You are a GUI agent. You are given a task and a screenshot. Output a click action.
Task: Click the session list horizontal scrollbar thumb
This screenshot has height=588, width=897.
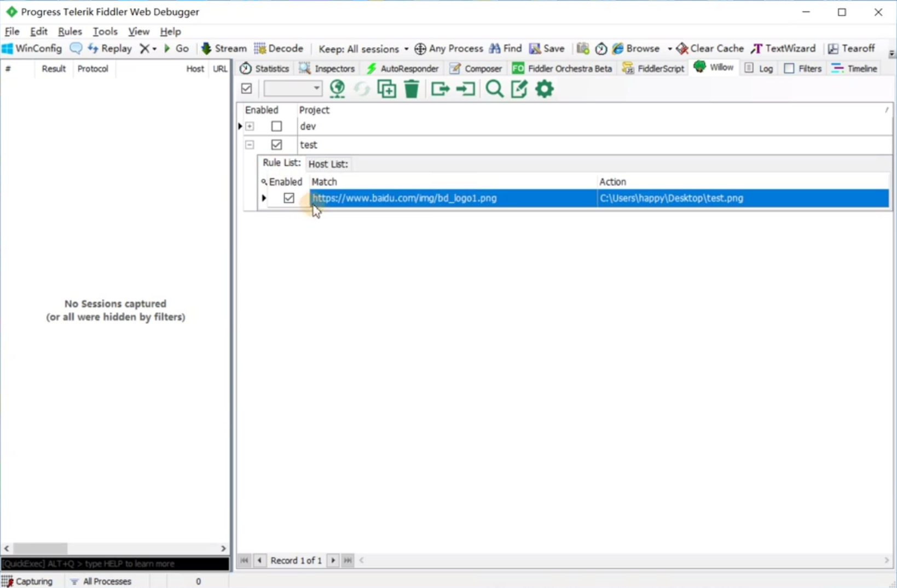pyautogui.click(x=40, y=548)
